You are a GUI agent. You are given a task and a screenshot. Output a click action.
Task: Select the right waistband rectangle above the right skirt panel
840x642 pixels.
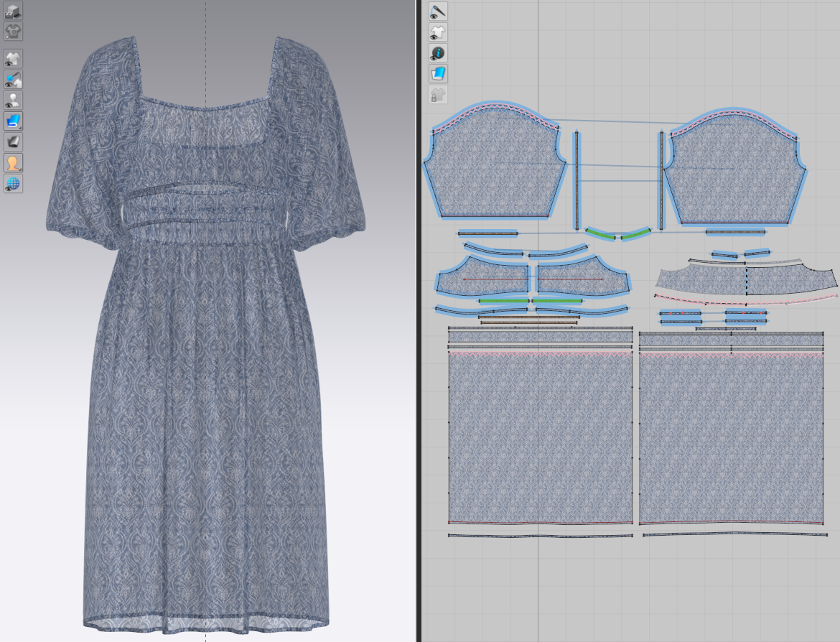[x=732, y=340]
